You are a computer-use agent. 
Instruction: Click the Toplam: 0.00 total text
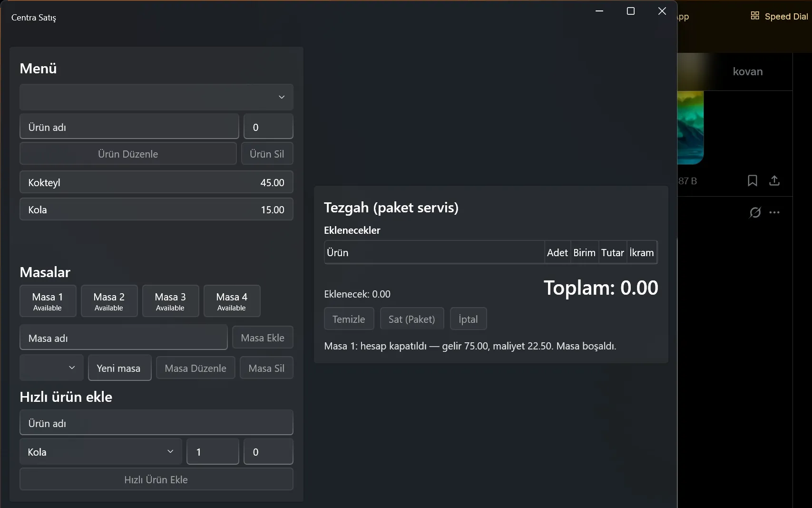pyautogui.click(x=601, y=288)
